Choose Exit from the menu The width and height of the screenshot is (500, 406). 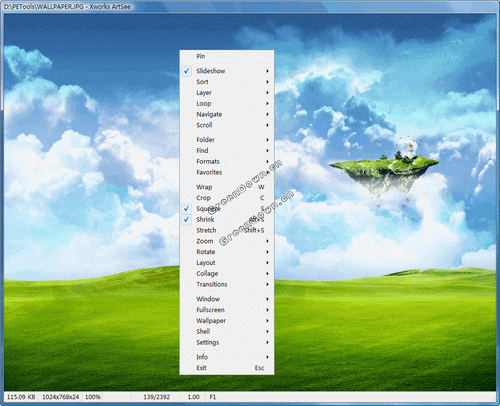227,368
